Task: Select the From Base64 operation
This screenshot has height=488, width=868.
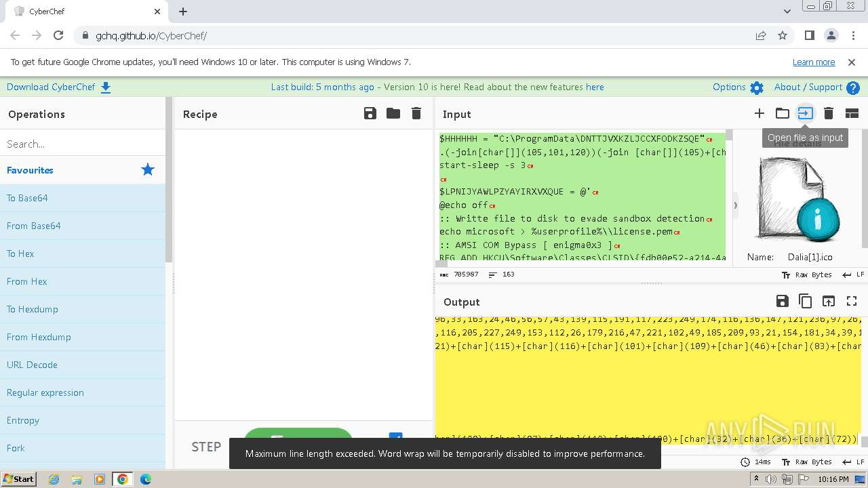Action: pyautogui.click(x=83, y=226)
